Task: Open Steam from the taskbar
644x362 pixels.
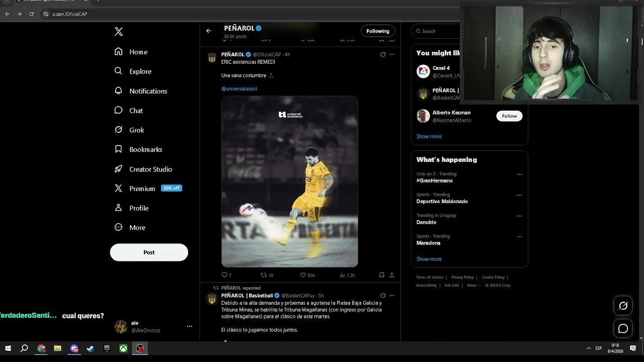Action: pos(91,348)
